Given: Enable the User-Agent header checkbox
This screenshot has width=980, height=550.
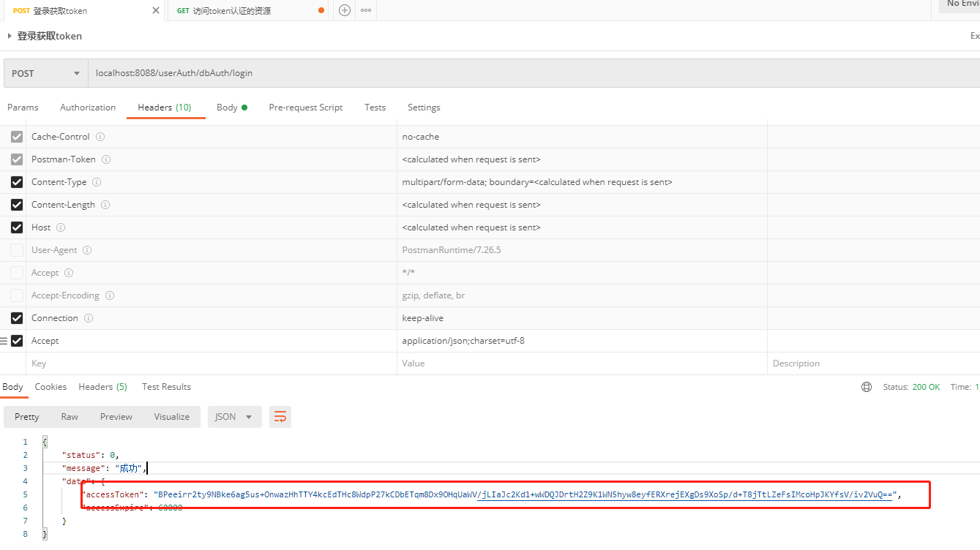Looking at the screenshot, I should click(x=17, y=250).
